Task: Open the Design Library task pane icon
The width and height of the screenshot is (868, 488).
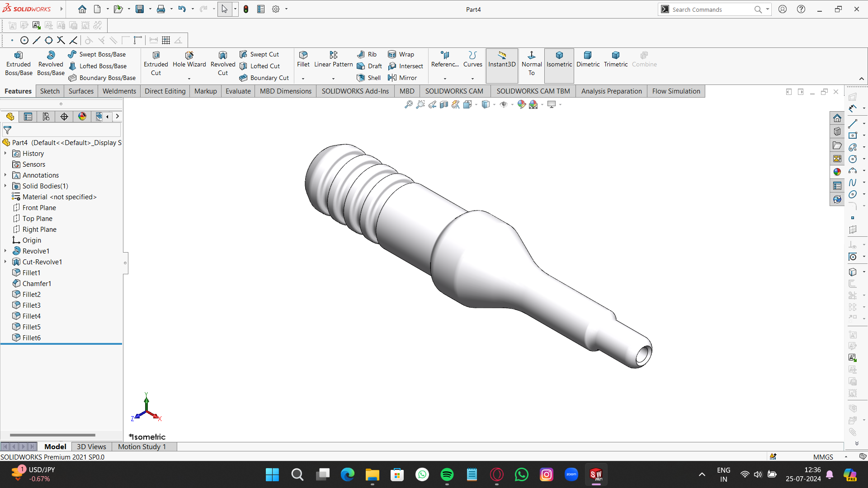Action: pyautogui.click(x=837, y=131)
